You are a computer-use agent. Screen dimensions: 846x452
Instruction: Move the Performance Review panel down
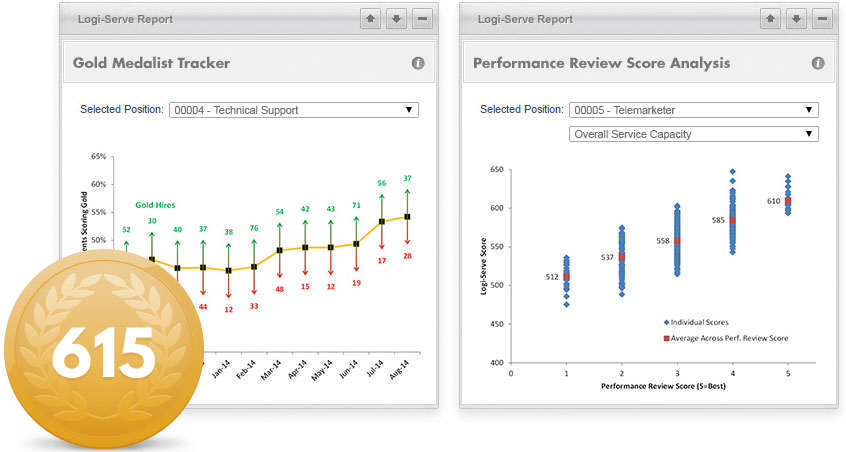point(796,19)
